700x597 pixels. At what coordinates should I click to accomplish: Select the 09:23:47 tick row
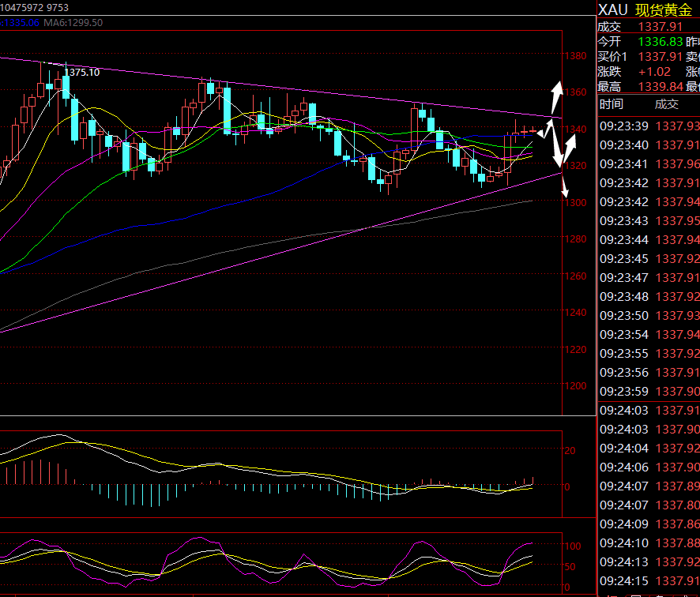point(649,277)
